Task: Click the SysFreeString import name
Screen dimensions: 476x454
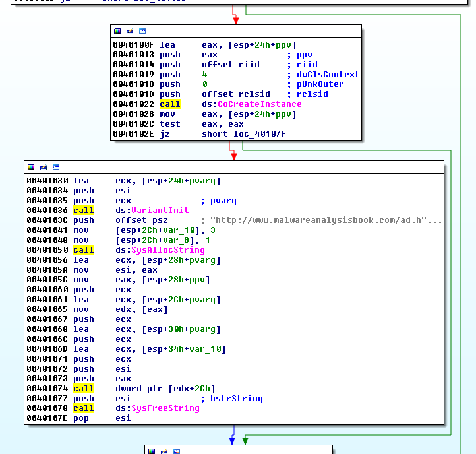Action: click(165, 408)
